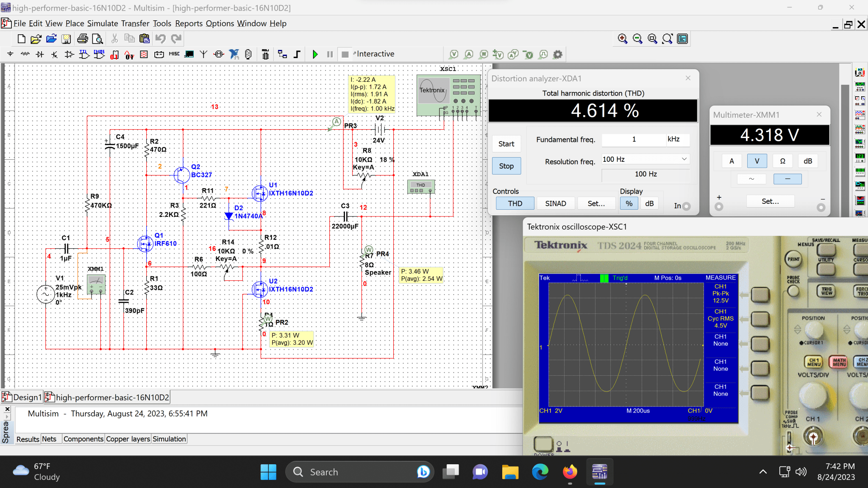Set multimeter to dB mode

point(808,161)
